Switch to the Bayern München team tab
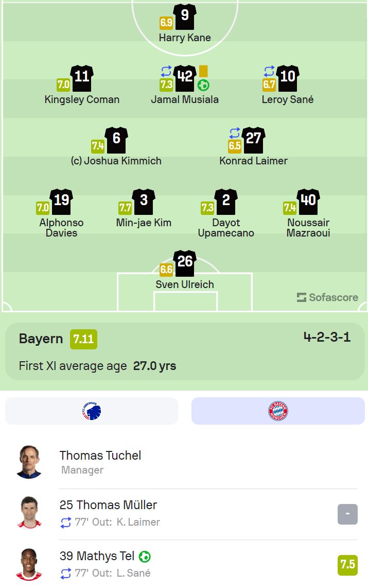The image size is (368, 588). tap(278, 411)
